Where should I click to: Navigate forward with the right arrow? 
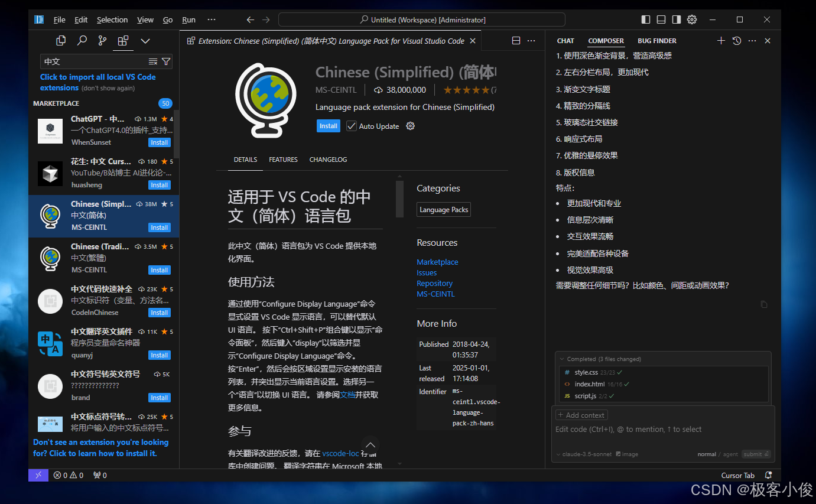(266, 19)
